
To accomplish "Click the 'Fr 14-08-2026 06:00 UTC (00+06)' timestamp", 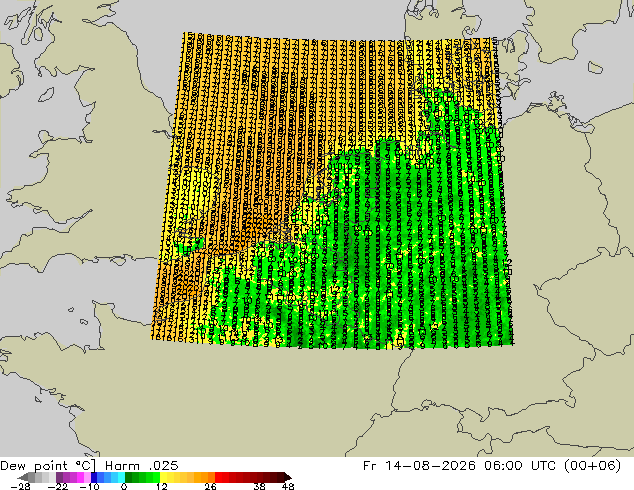I will [x=492, y=466].
